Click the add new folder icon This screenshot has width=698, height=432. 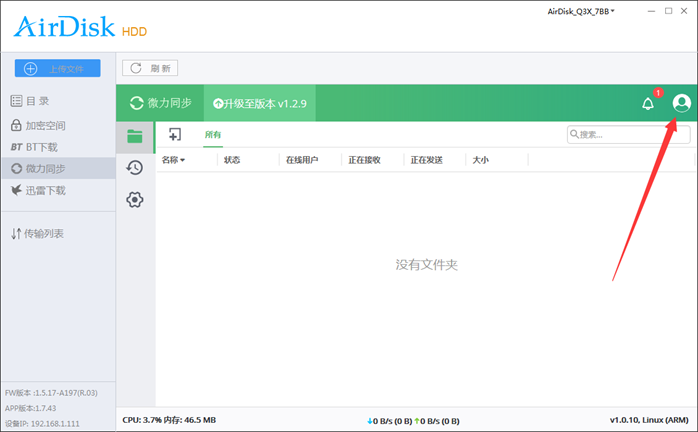[x=175, y=134]
